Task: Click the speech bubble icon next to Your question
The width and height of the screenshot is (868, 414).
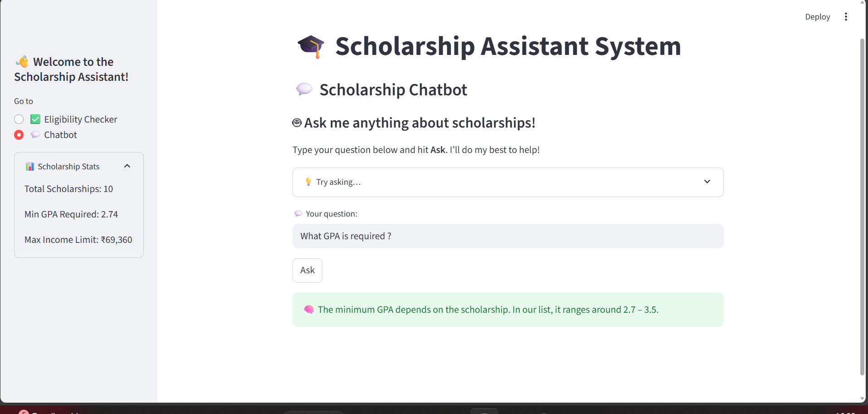Action: point(299,213)
